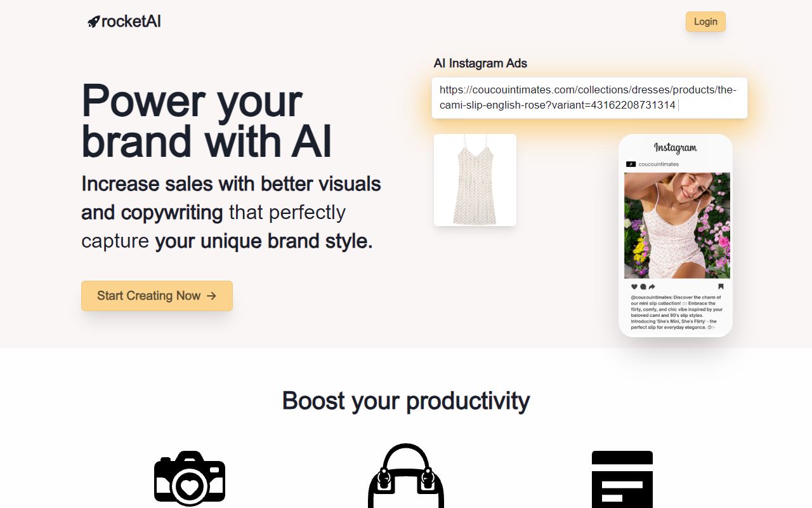Click the Boost your productivity heading
Screen dimensions: 812x508
tap(406, 401)
